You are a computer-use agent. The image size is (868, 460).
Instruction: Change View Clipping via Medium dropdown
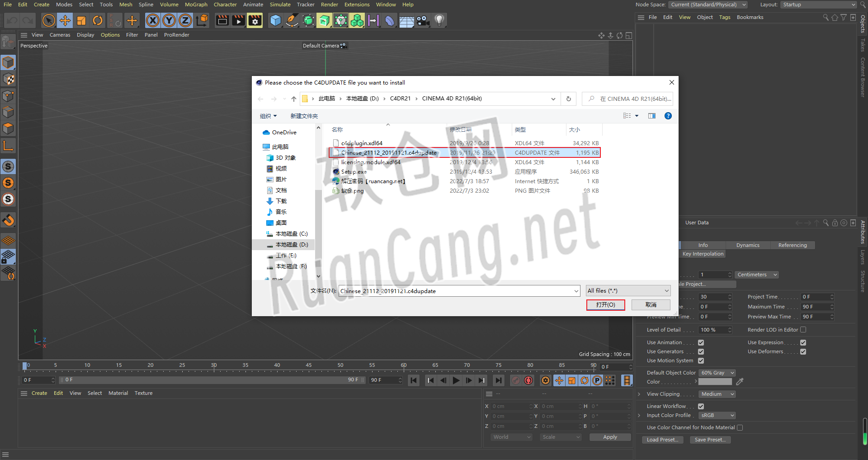tap(717, 394)
